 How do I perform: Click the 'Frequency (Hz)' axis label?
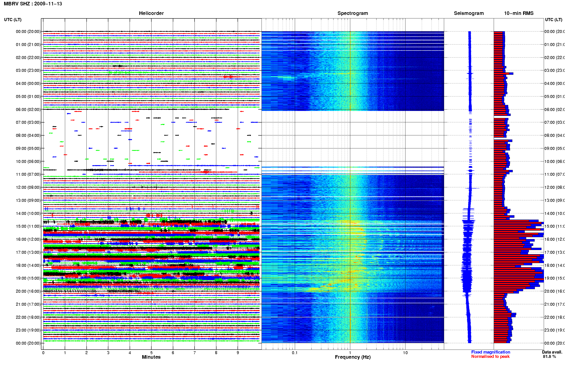coord(353,357)
